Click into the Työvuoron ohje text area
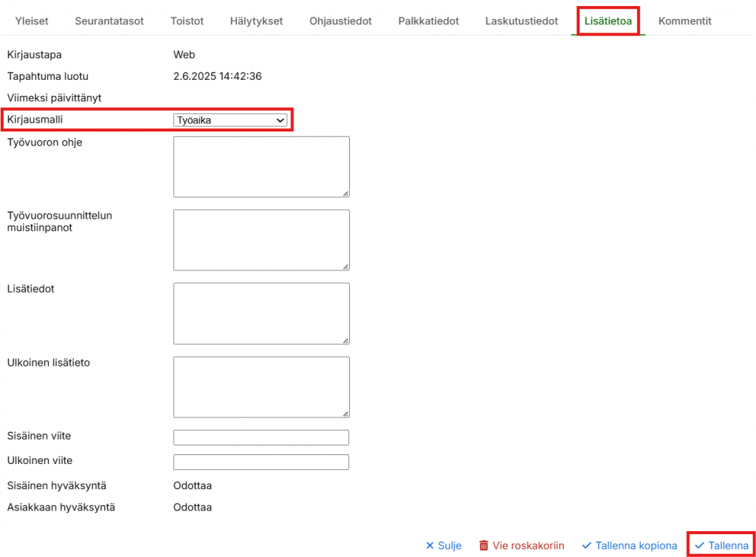Screen dimensions: 756x557 pyautogui.click(x=261, y=166)
